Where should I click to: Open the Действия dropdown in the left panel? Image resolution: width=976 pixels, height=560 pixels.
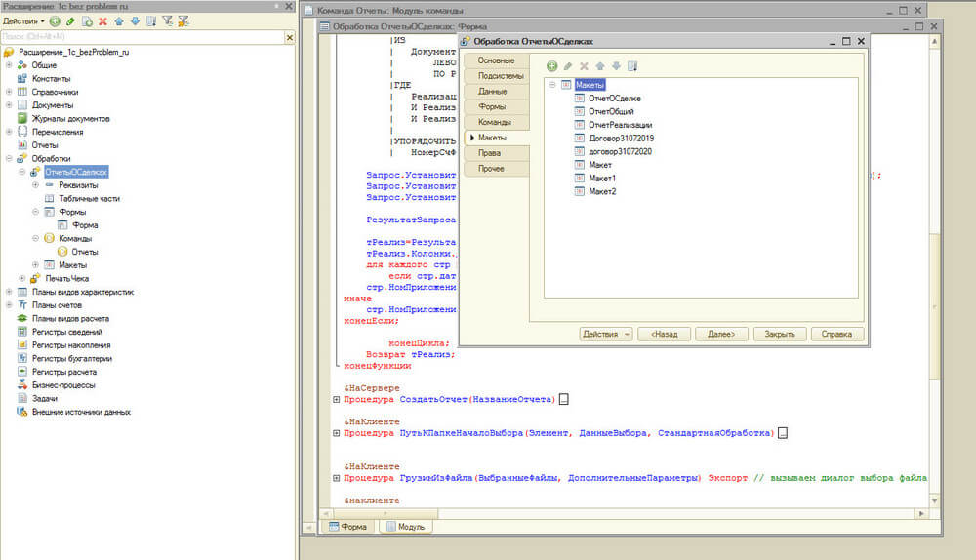point(23,20)
